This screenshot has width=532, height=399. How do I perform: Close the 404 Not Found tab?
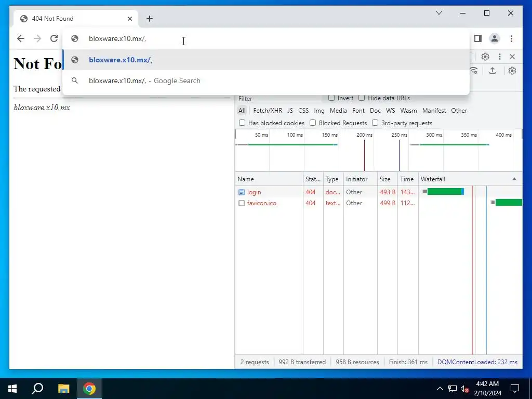coord(129,19)
